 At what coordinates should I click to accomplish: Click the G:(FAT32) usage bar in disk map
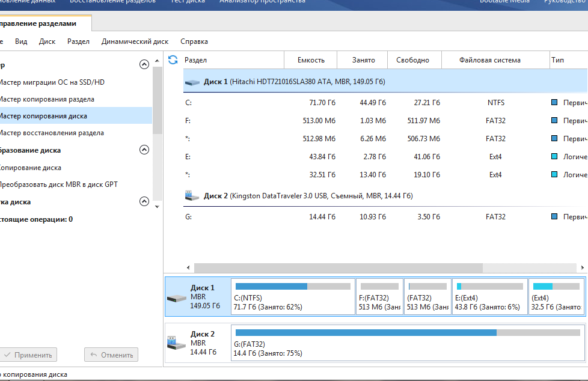[407, 332]
